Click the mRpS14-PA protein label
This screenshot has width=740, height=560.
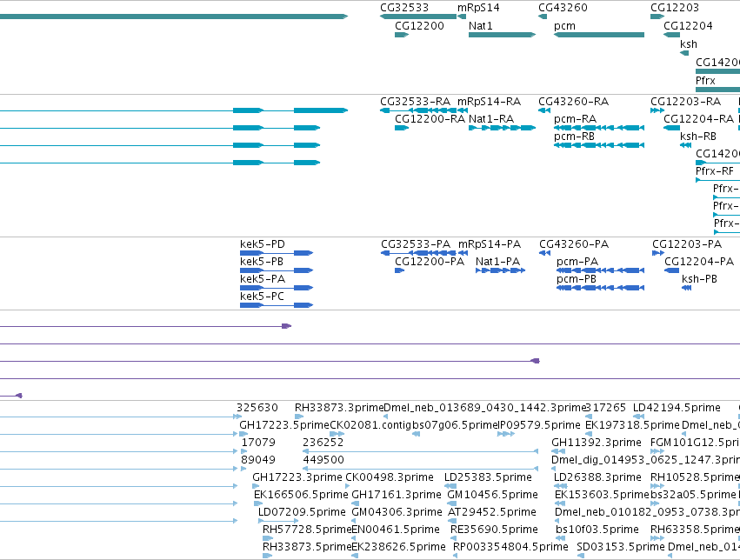pyautogui.click(x=490, y=244)
